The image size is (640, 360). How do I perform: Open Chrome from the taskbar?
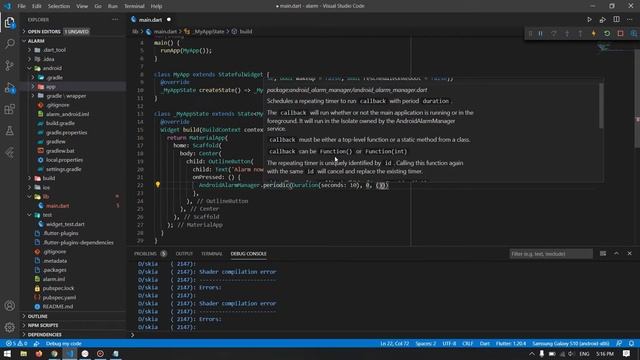tap(54, 353)
